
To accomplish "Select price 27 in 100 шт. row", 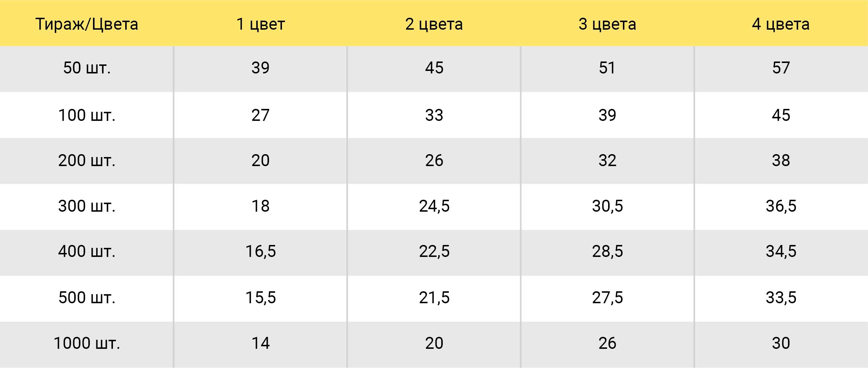I will 261,115.
